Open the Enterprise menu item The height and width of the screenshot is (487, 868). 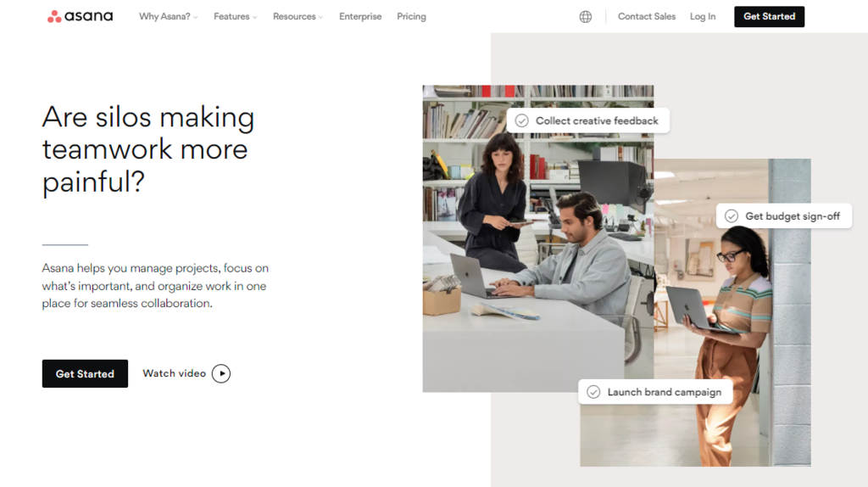click(360, 17)
